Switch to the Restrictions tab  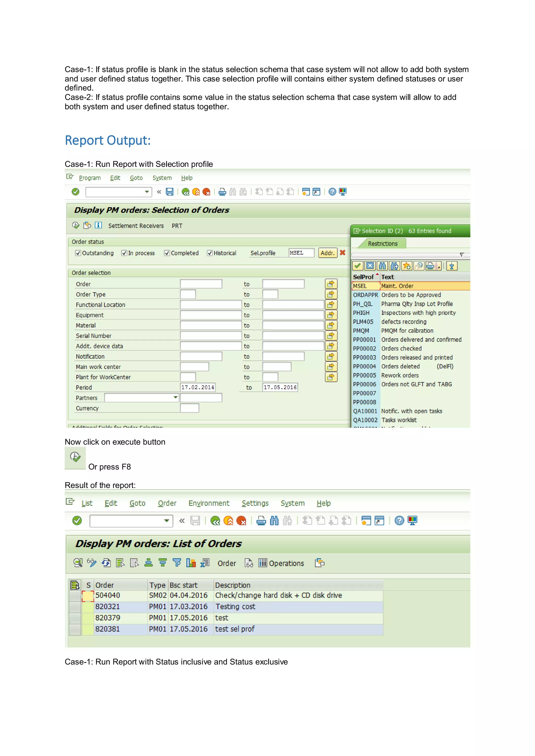[383, 244]
